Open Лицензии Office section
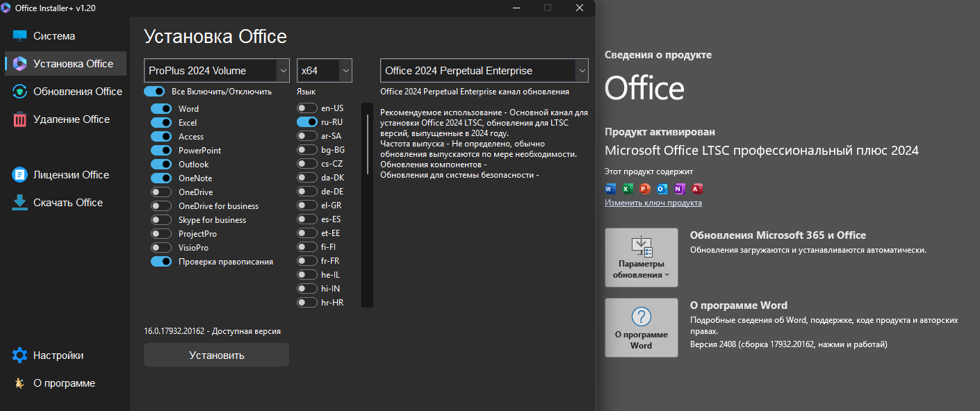This screenshot has width=980, height=411. 66,175
